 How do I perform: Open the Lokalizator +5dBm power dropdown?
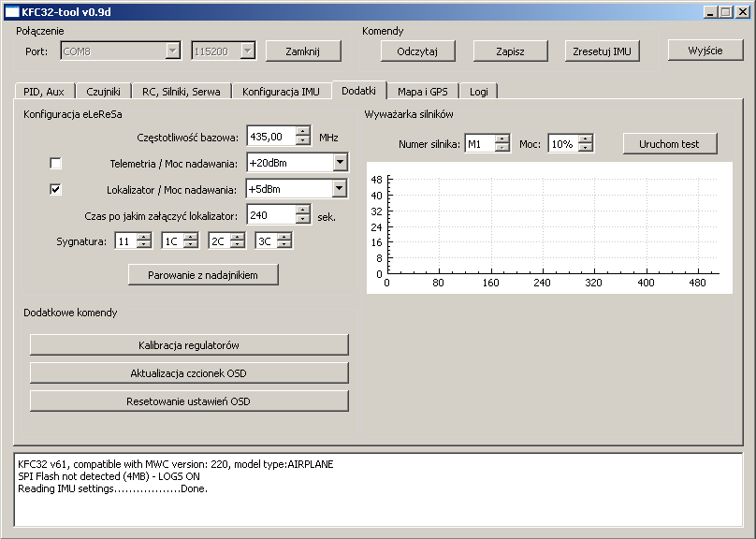click(x=339, y=189)
